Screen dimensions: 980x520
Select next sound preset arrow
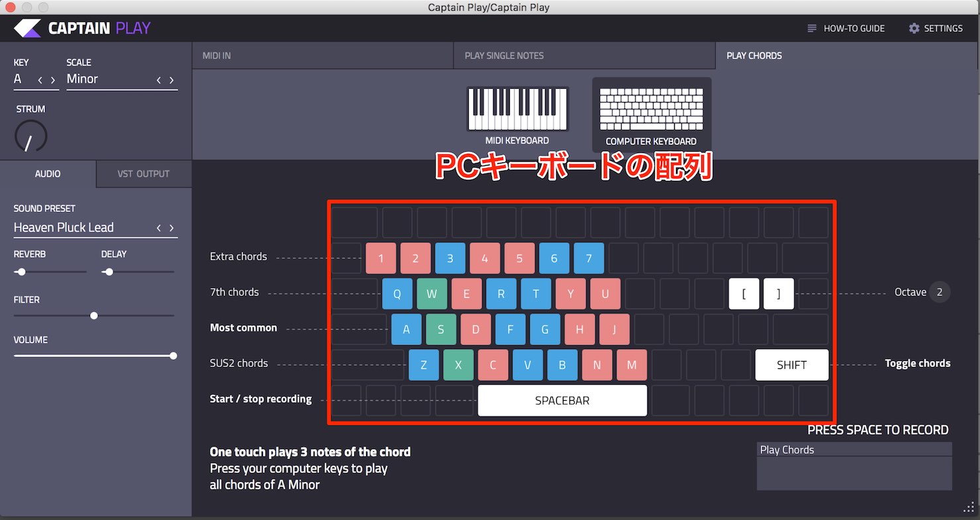(x=171, y=228)
